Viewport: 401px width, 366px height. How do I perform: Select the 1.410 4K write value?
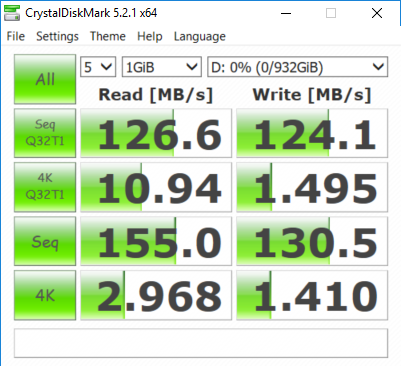coord(312,295)
